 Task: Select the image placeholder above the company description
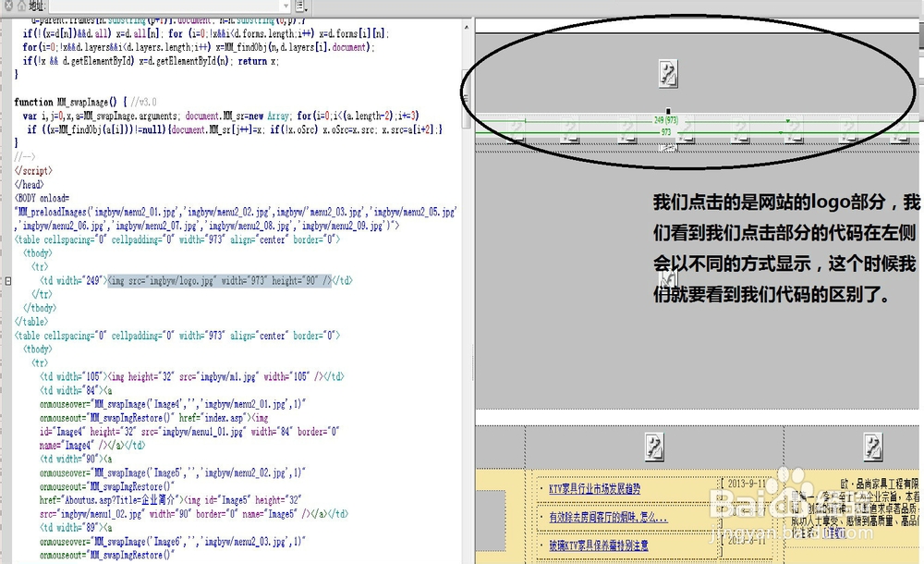pyautogui.click(x=873, y=447)
